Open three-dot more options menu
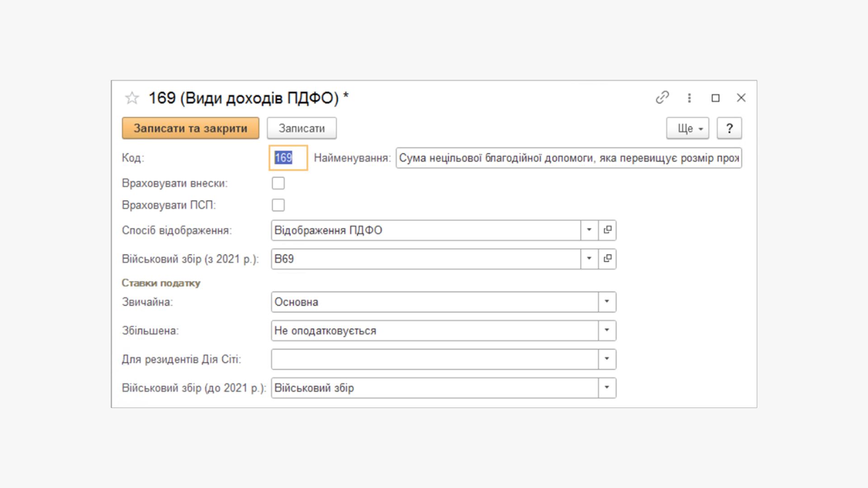This screenshot has height=488, width=868. tap(689, 98)
